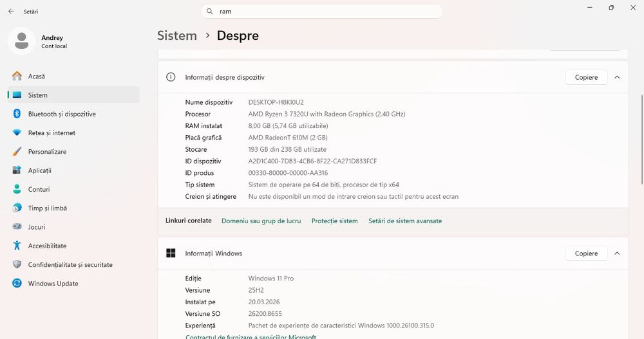Collapse the Informații Windows section
The height and width of the screenshot is (339, 644).
(x=617, y=253)
